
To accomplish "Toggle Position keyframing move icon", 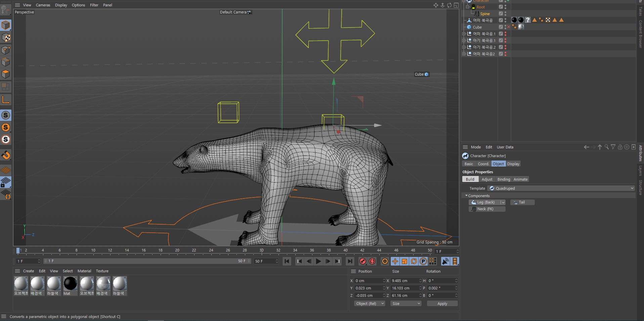I will (395, 261).
